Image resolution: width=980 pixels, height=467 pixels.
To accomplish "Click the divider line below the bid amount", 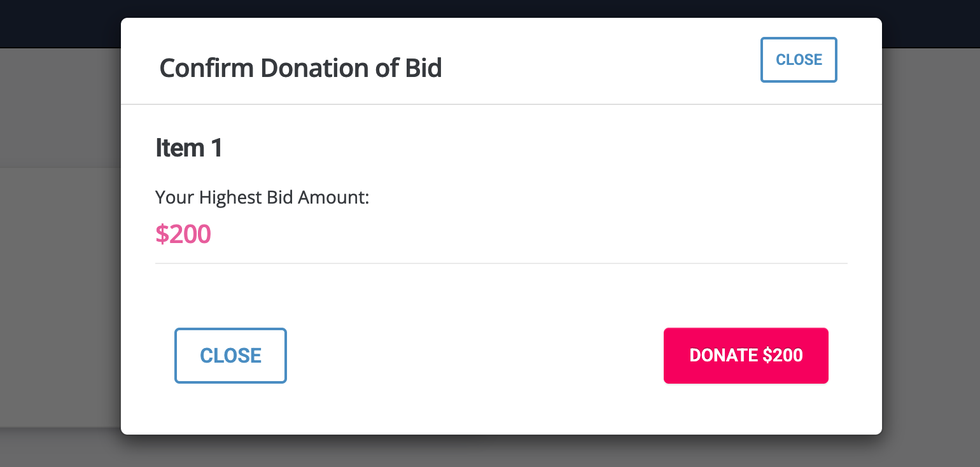I will point(501,263).
